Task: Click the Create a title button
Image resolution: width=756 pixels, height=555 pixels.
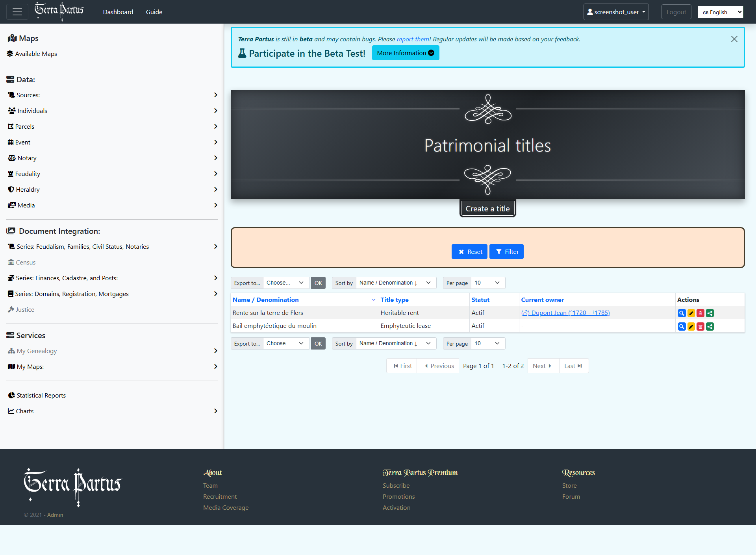Action: tap(487, 209)
